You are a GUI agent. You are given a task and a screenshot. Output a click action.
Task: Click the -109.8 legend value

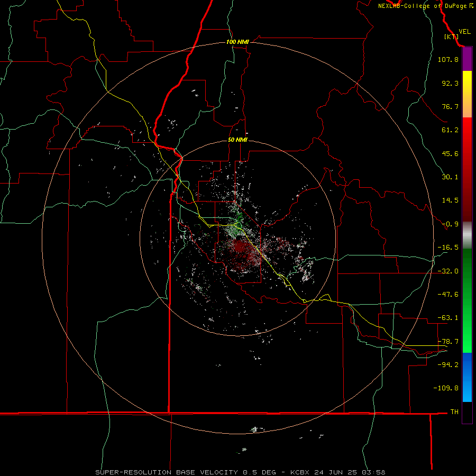[x=446, y=388]
